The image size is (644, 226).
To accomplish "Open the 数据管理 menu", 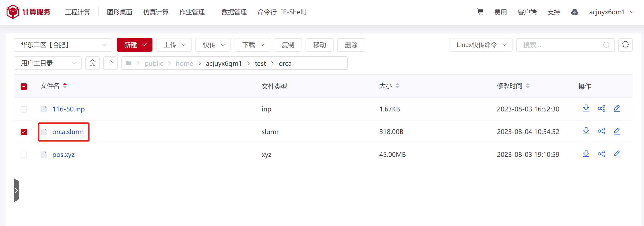I will (x=234, y=12).
